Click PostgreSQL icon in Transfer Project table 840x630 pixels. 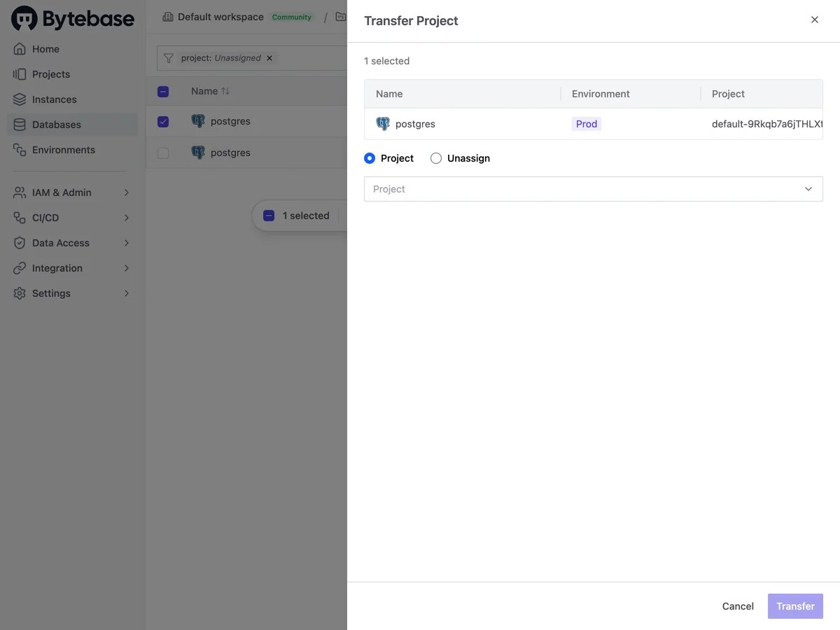[383, 124]
